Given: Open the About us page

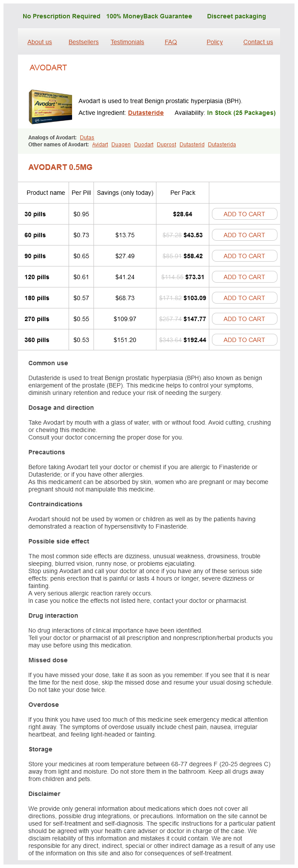Looking at the screenshot, I should pyautogui.click(x=40, y=42).
